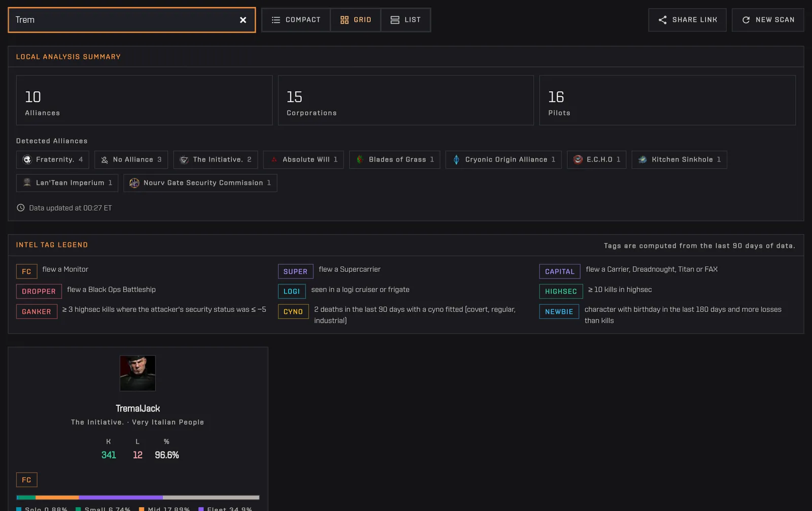Start a New Scan
This screenshot has width=812, height=511.
tap(768, 20)
